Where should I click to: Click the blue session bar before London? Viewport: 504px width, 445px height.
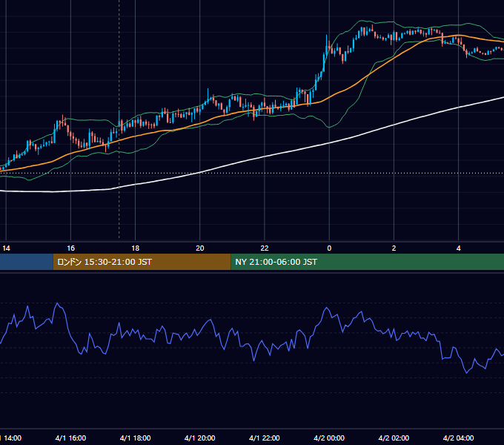27,262
